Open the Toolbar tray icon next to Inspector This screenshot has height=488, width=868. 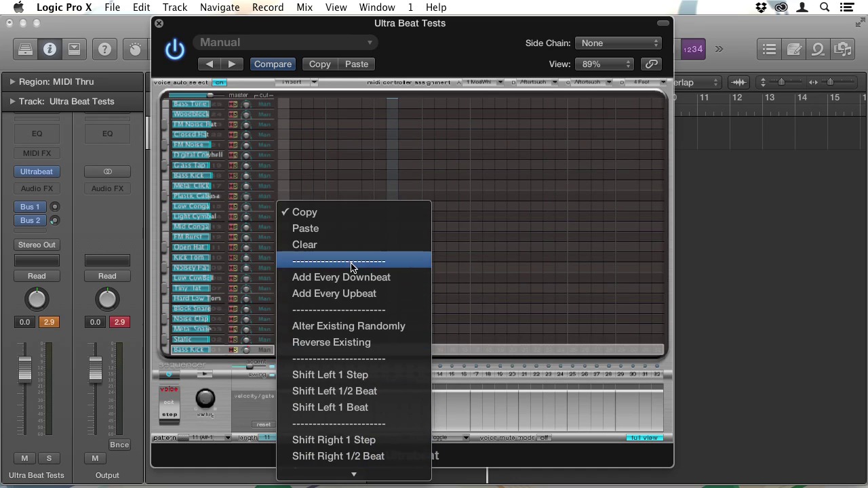(74, 49)
